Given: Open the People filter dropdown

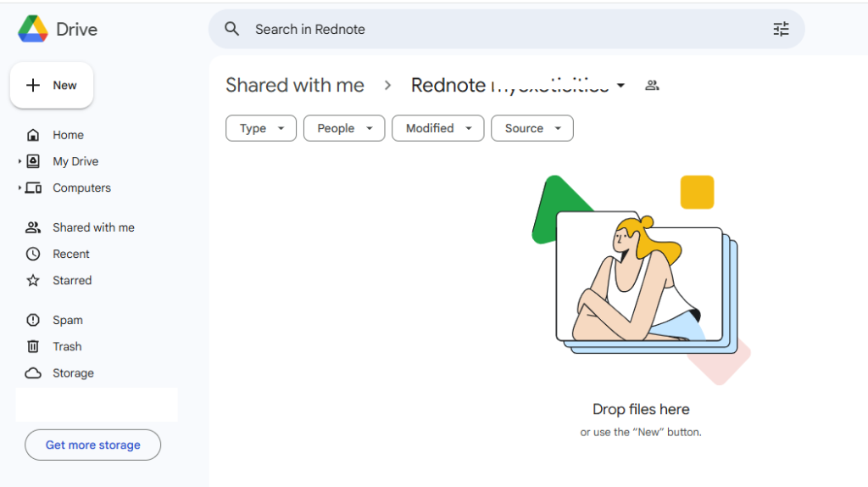Looking at the screenshot, I should pyautogui.click(x=343, y=128).
